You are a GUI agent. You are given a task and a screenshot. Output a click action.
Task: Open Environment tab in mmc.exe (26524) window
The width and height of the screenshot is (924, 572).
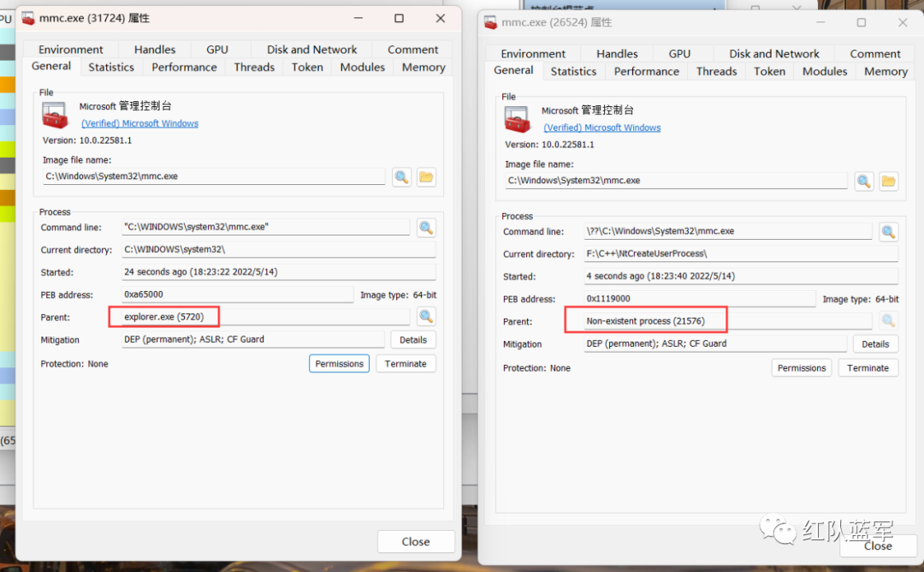click(533, 54)
